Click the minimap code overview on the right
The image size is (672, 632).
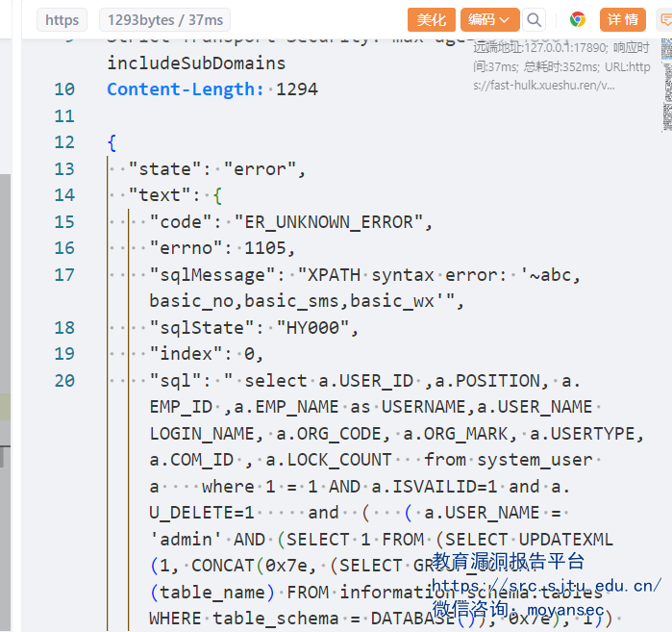pos(667,84)
